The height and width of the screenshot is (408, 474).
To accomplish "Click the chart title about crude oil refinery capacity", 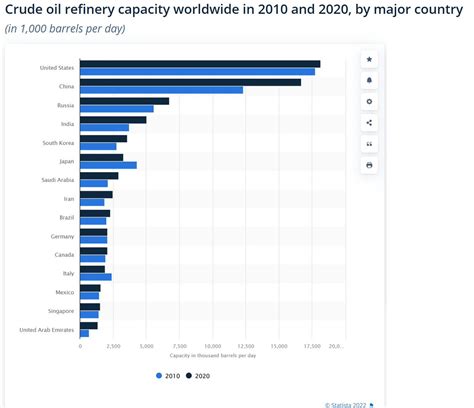I will click(x=234, y=10).
